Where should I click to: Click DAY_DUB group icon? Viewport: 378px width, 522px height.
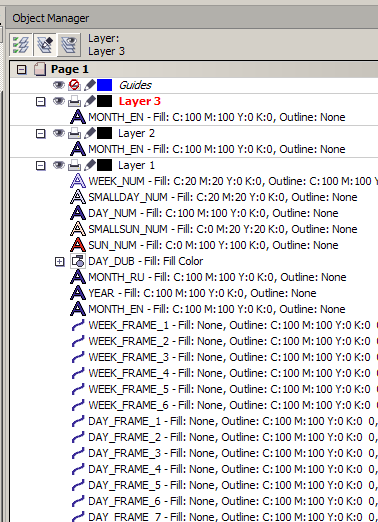tap(78, 261)
